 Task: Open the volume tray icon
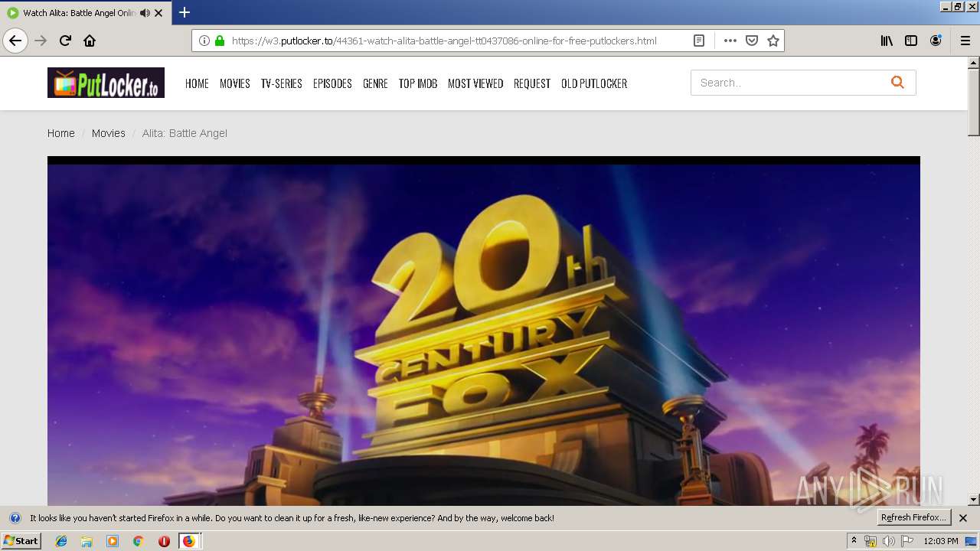pos(888,541)
